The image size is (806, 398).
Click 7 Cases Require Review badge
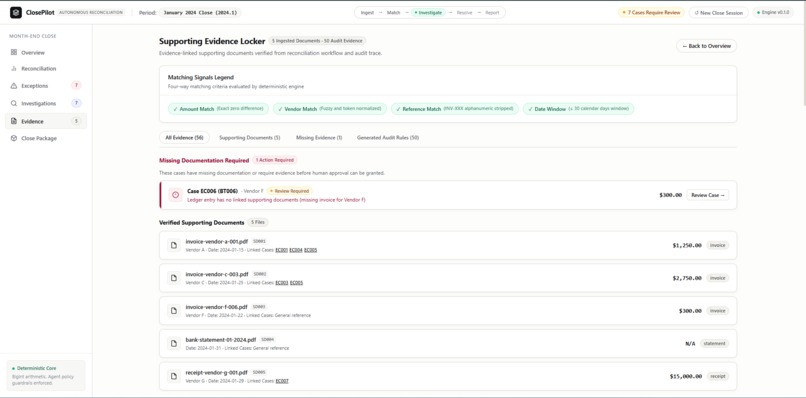651,12
